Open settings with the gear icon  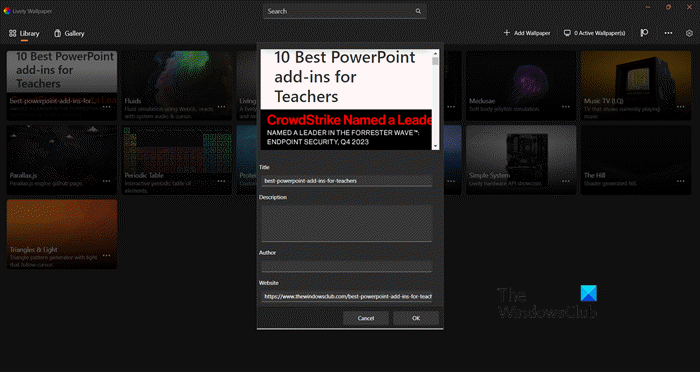[689, 33]
